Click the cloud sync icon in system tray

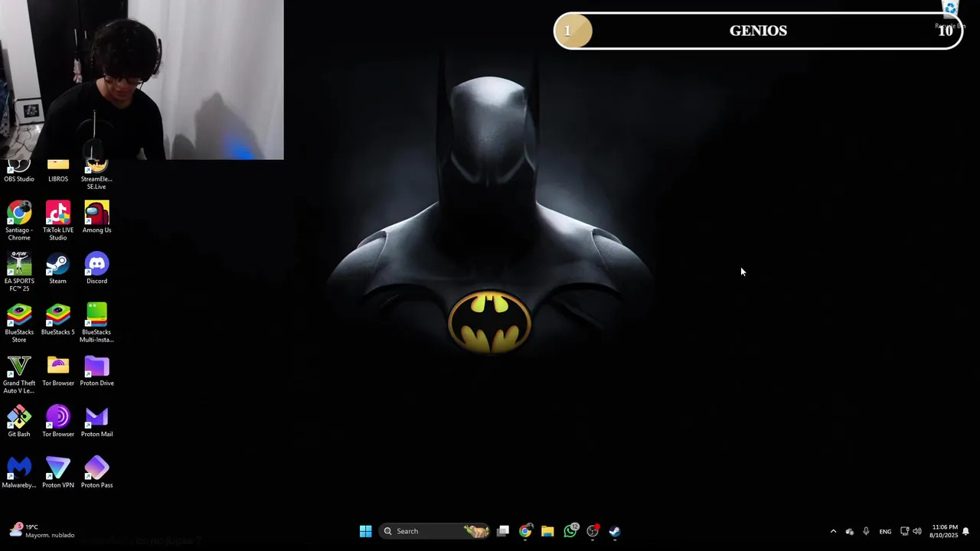coord(849,531)
